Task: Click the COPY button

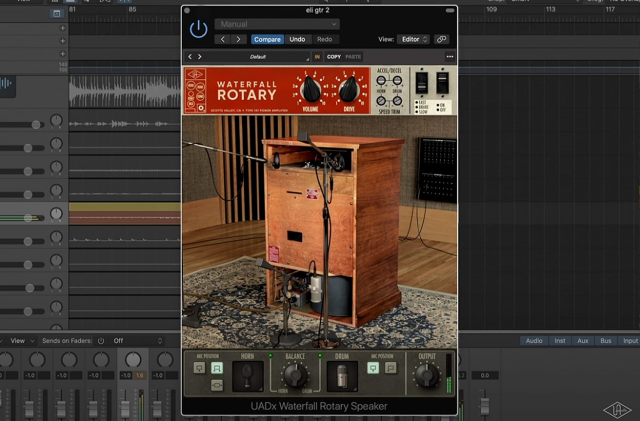Action: (333, 57)
